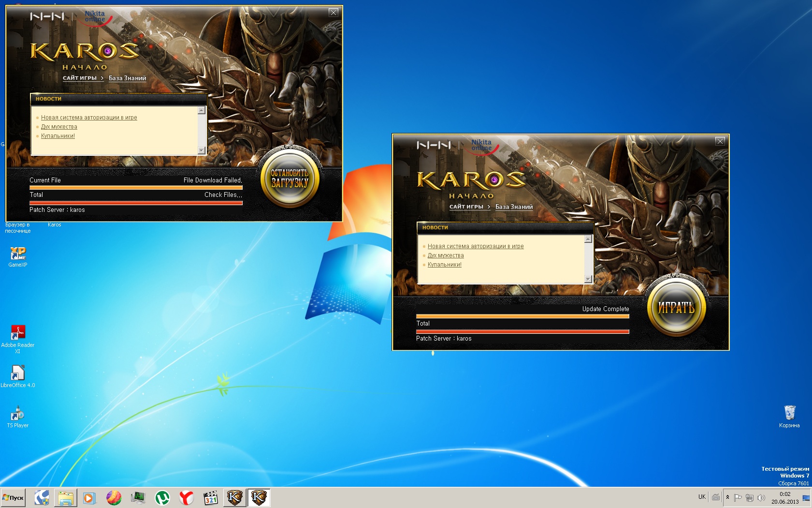Open the on-screen keyboard tray icon
The image size is (812, 508).
pos(716,497)
